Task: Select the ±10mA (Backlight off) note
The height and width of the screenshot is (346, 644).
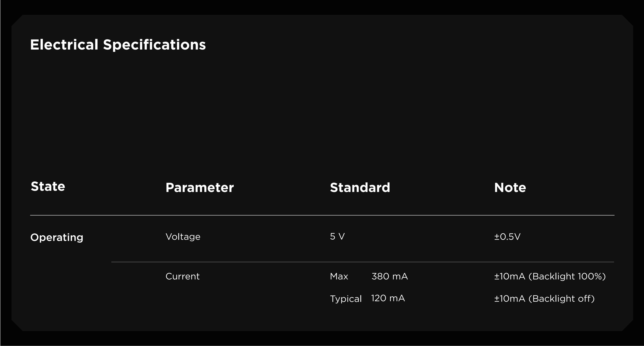Action: 544,299
